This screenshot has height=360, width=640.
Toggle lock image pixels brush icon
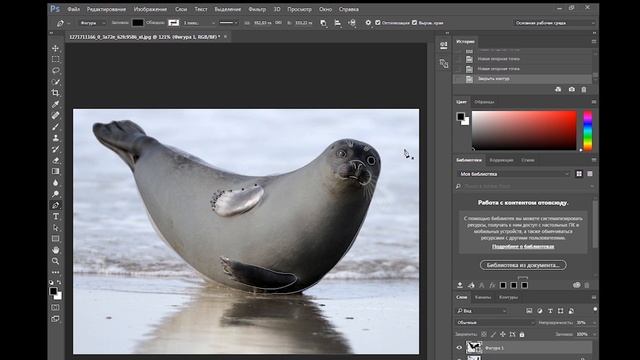coord(493,334)
